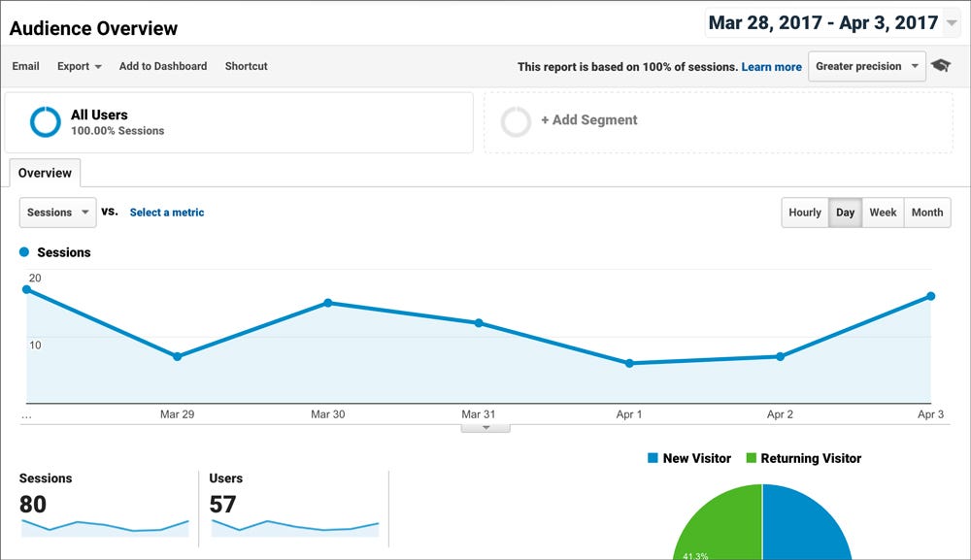Click the date range Mar 28 - Apr 3 text
This screenshot has height=560, width=971.
click(823, 23)
